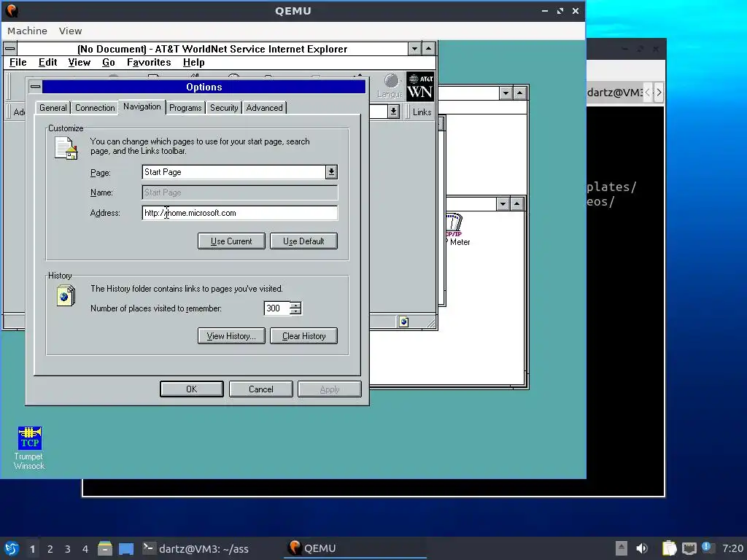Viewport: 747px width, 560px height.
Task: Decrease number of places to remember
Action: coord(296,311)
